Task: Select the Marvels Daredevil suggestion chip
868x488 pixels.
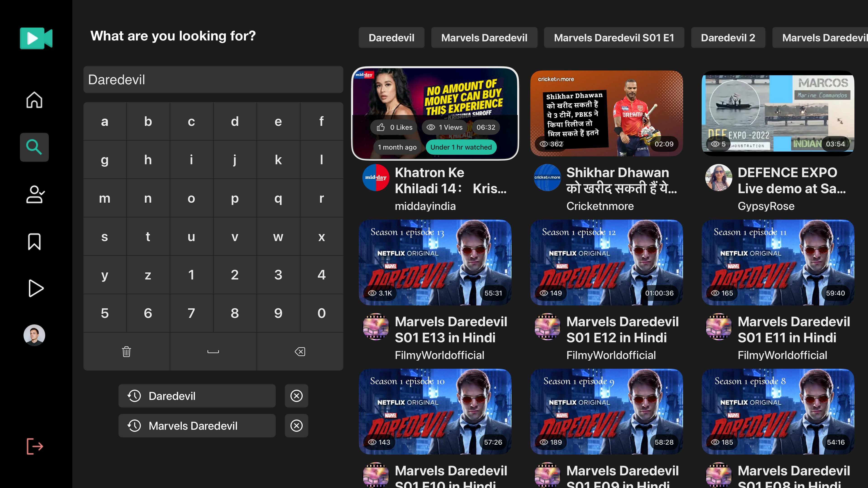Action: (x=484, y=38)
